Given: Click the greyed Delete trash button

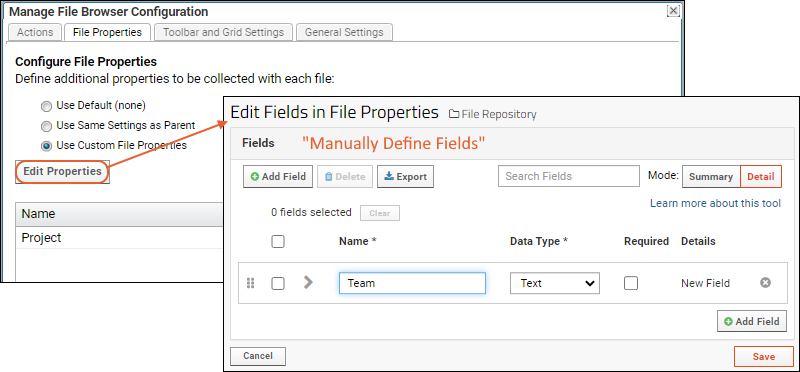Looking at the screenshot, I should [345, 177].
